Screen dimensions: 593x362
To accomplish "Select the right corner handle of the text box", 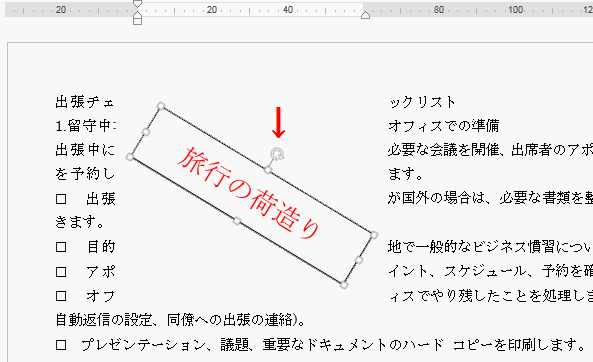I will coord(374,235).
